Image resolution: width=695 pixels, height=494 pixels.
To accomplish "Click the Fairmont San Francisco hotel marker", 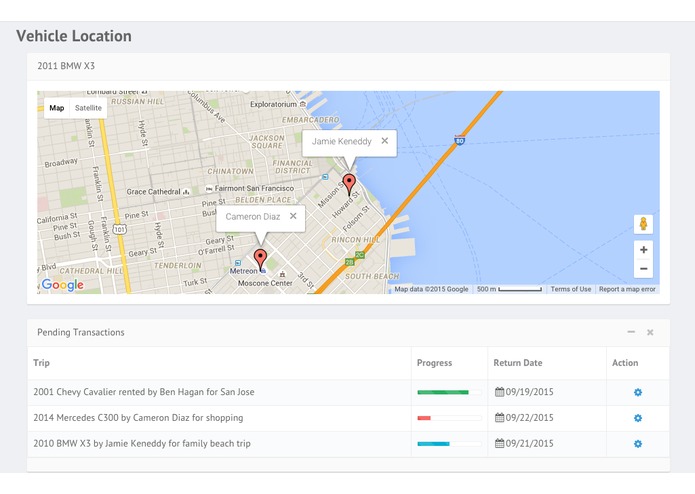I will [209, 189].
